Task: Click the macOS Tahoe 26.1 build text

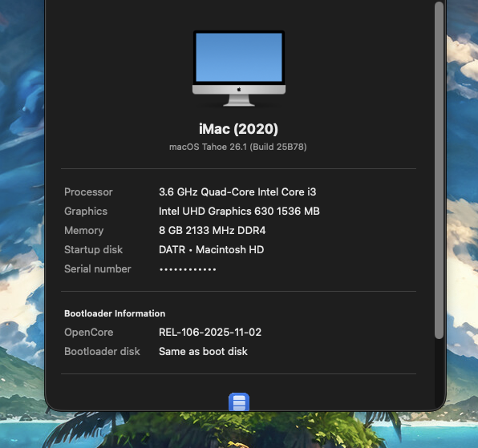Action: coord(237,147)
